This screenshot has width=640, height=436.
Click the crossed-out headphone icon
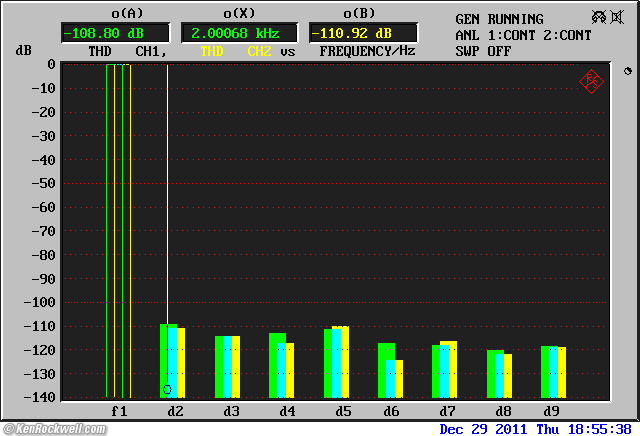(599, 17)
